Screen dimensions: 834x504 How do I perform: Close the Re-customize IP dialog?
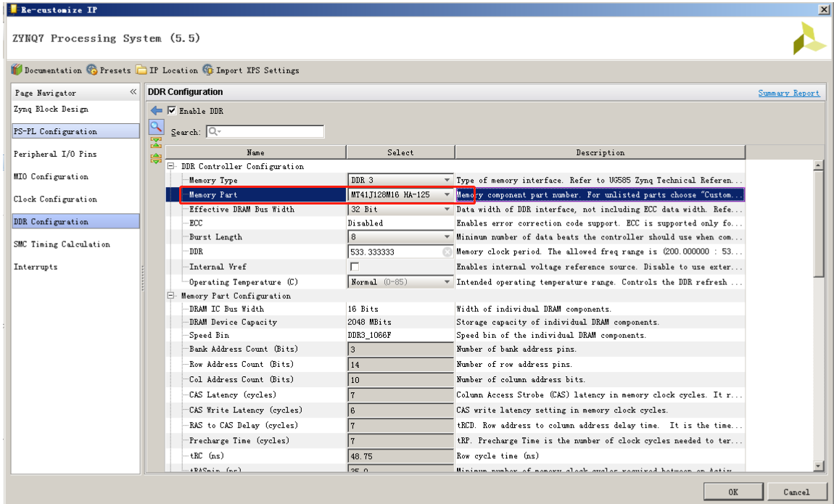(x=823, y=9)
